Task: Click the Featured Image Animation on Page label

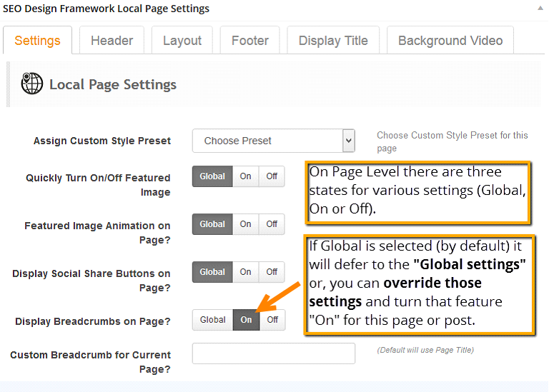Action: 97,233
